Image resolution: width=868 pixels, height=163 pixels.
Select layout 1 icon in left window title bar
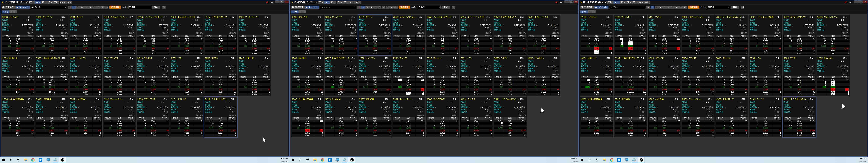(31, 2)
